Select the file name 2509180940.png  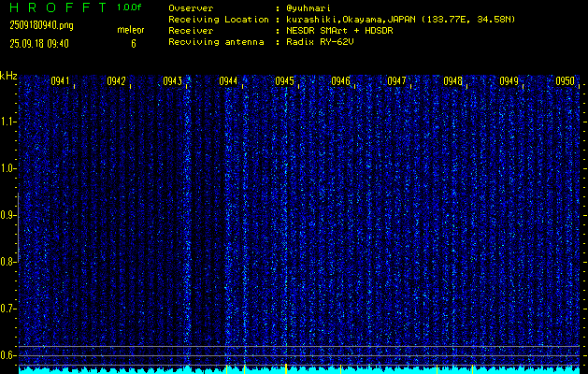coord(41,26)
